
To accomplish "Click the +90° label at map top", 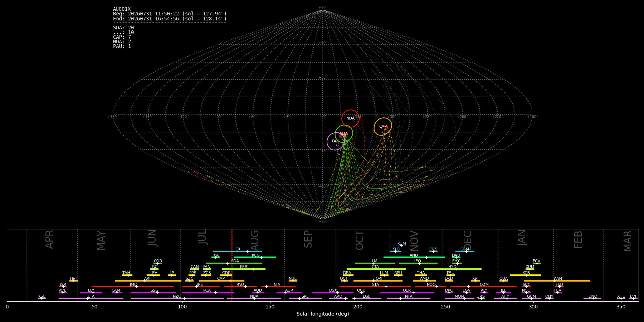I will [x=323, y=8].
